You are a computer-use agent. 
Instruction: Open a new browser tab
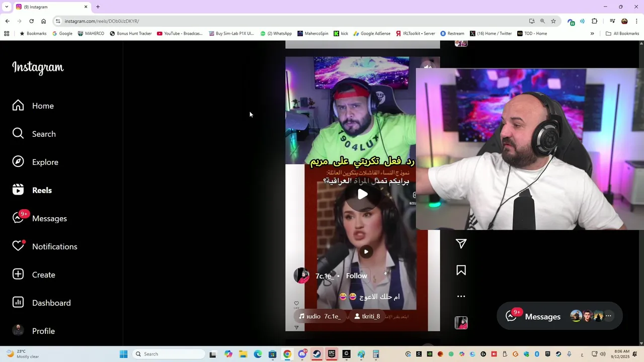98,7
